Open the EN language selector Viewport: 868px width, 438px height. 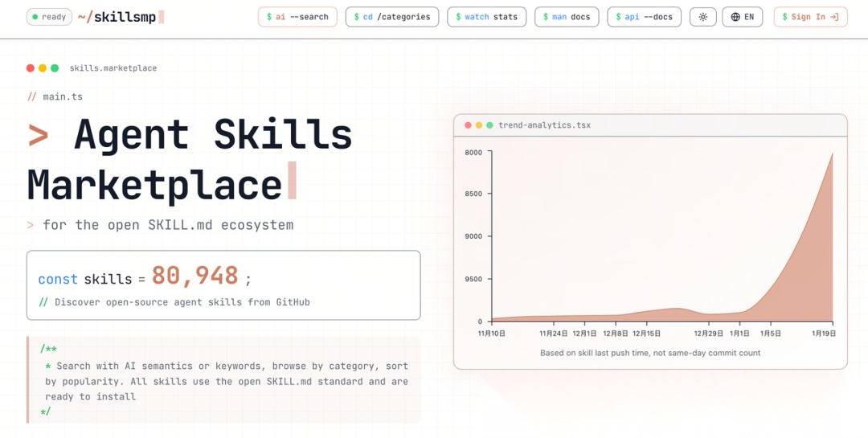(743, 17)
